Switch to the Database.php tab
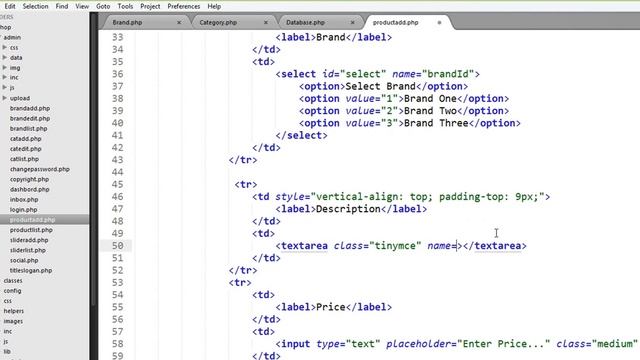 tap(305, 22)
